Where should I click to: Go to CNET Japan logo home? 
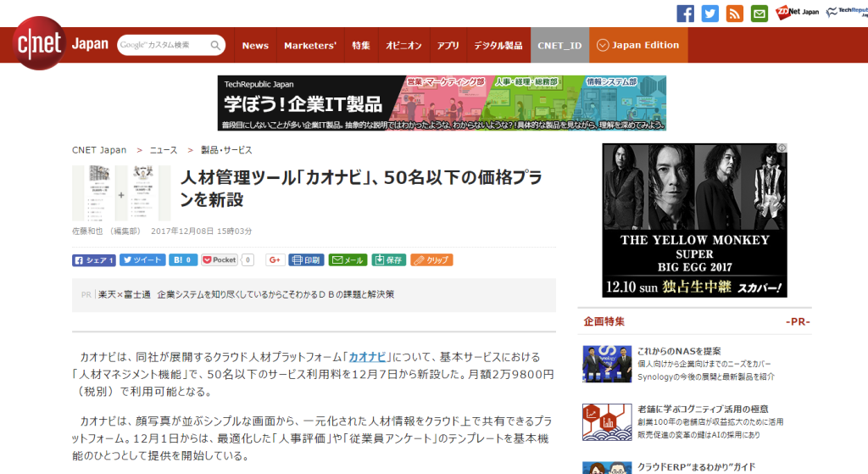coord(39,43)
